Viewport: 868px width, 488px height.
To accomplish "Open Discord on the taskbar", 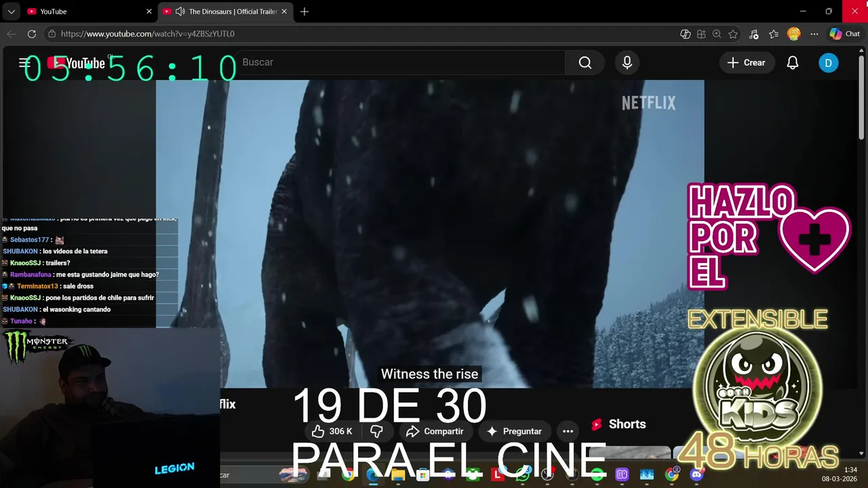I will coord(696,475).
